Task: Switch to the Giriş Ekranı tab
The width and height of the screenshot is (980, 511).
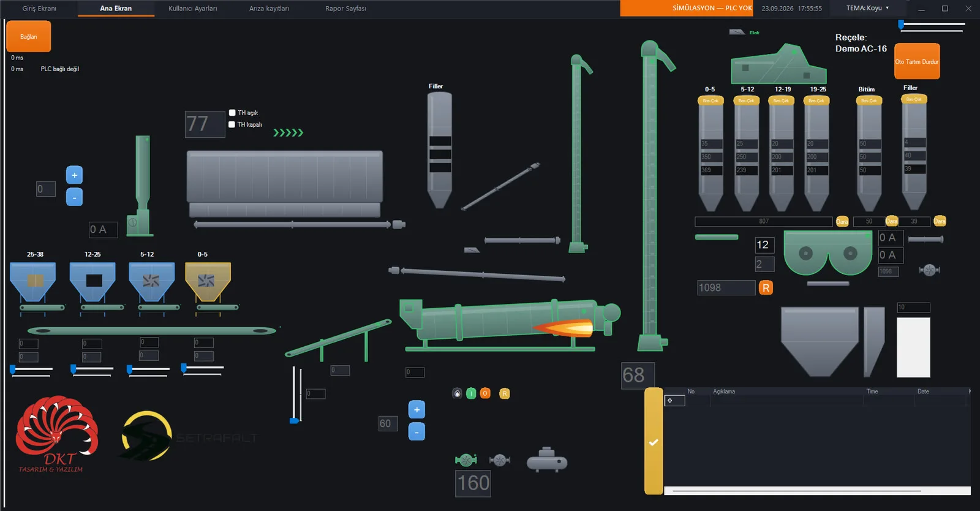Action: (x=39, y=9)
